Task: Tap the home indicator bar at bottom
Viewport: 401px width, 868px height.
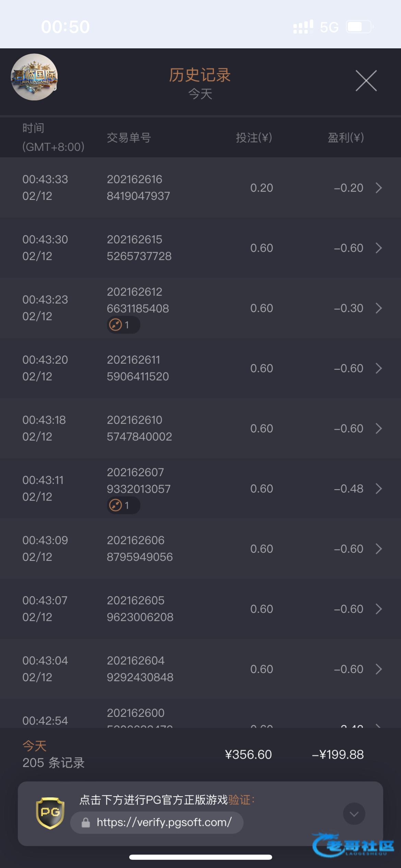Action: coord(200,857)
